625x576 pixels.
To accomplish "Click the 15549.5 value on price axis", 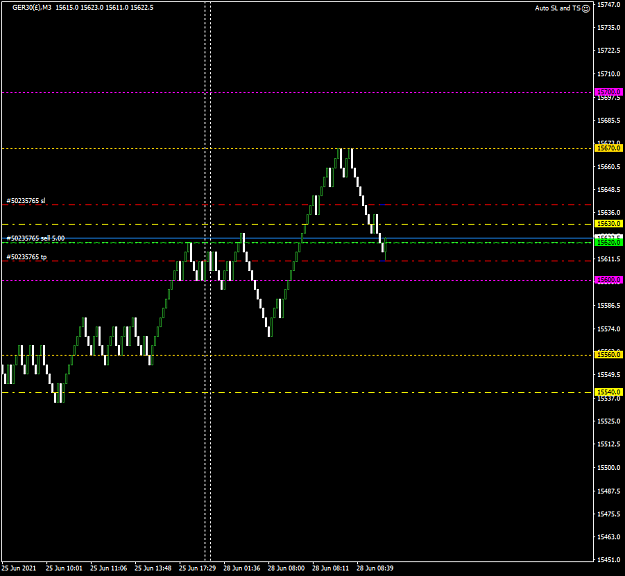I will (x=608, y=375).
